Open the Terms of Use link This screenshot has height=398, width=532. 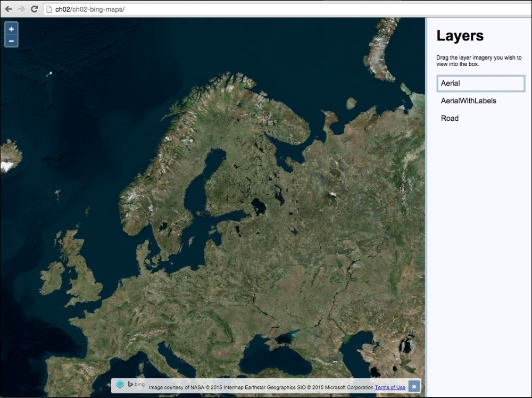(390, 387)
